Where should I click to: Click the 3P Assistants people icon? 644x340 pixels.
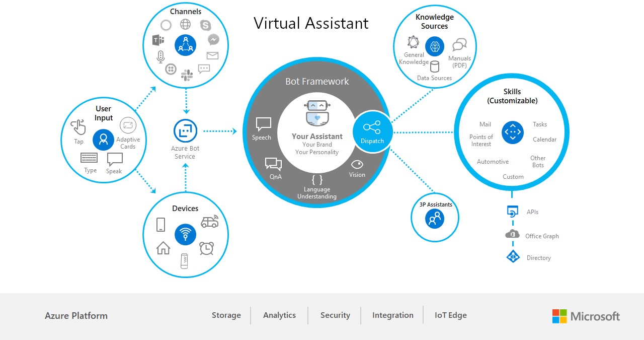pos(435,219)
